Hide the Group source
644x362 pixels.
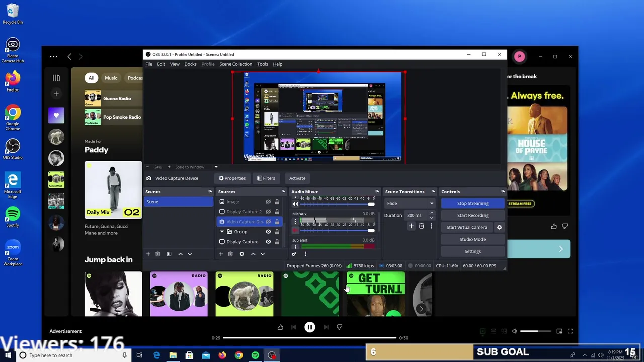(x=268, y=232)
